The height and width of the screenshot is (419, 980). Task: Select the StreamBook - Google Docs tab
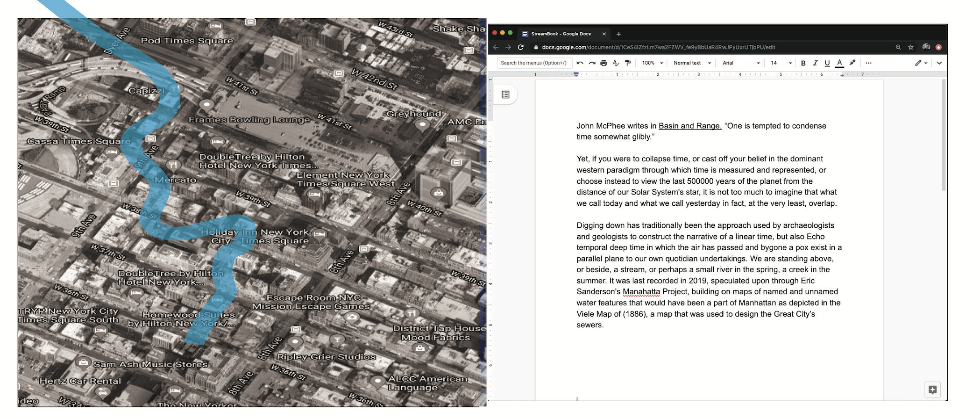pos(561,34)
